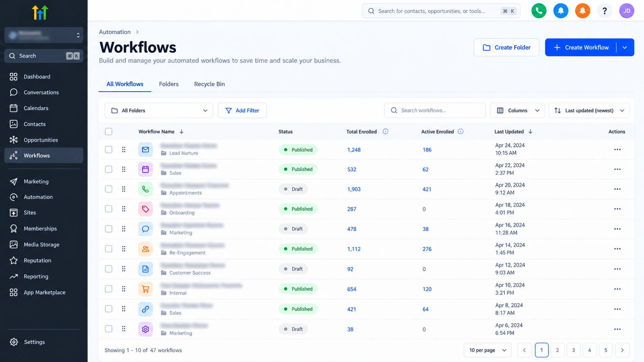This screenshot has height=362, width=644.
Task: Select the Internal workflow checkbox
Action: tap(109, 289)
